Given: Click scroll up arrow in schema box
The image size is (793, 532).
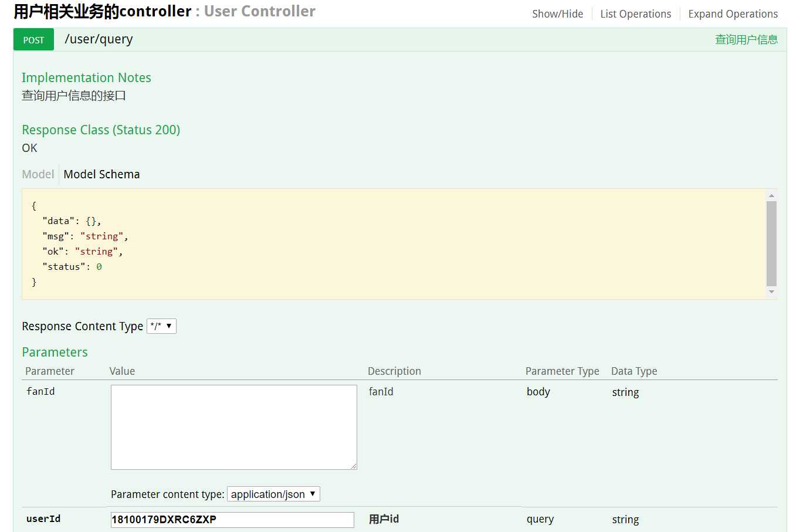Looking at the screenshot, I should click(x=771, y=196).
